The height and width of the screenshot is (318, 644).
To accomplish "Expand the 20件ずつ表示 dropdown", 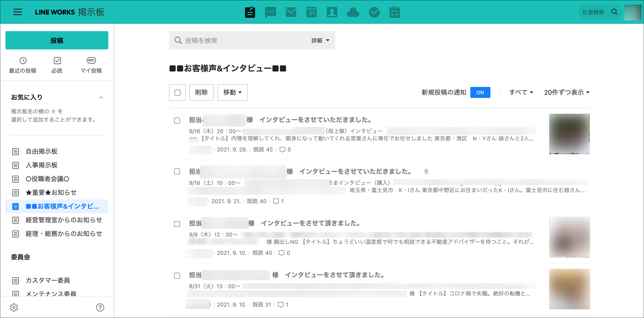I will [x=567, y=92].
